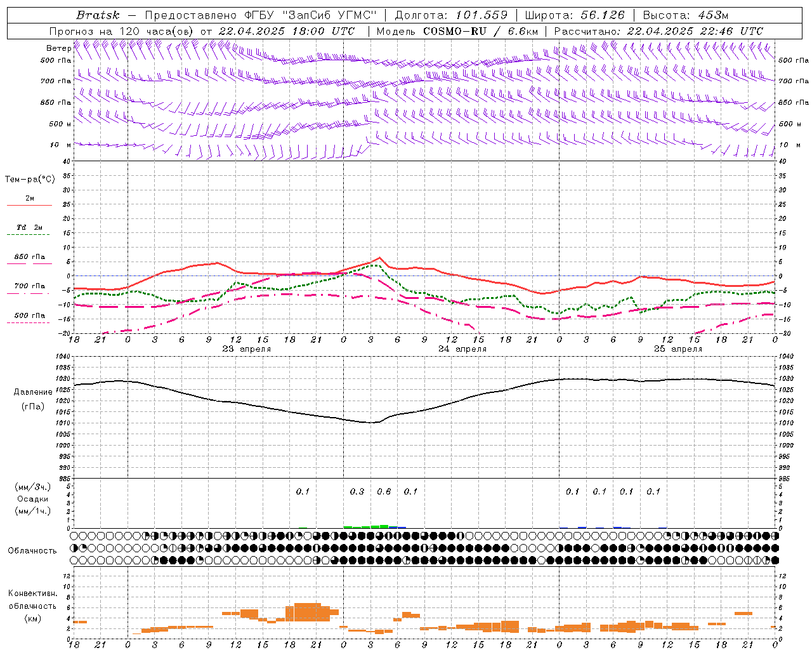The image size is (812, 650).
Task: Select the "(мм/1ч.)" hourly precipitation label
Action: 32,511
